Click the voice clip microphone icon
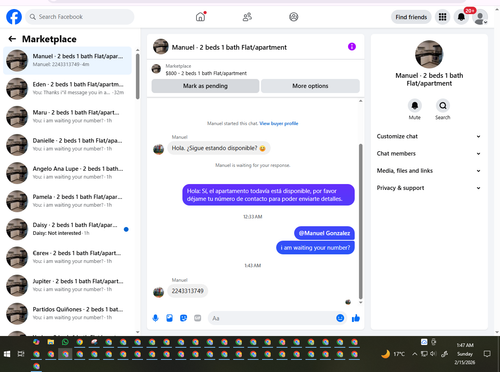This screenshot has height=372, width=500. [155, 318]
